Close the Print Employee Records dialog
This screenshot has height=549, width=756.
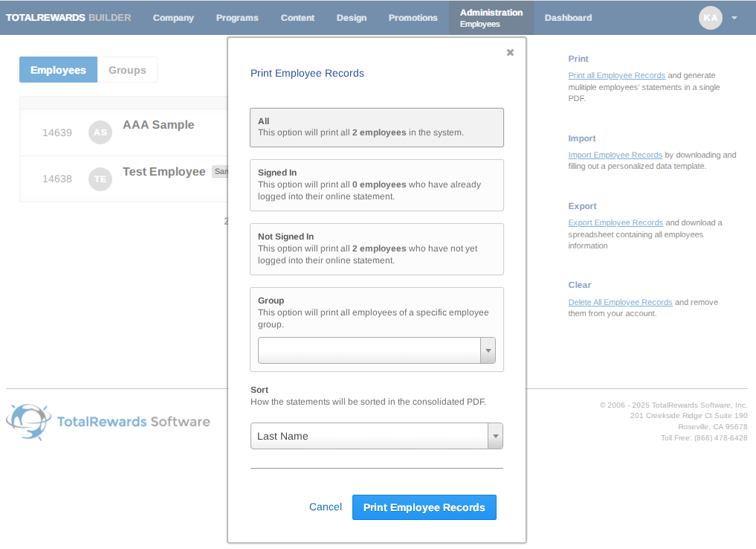[510, 52]
